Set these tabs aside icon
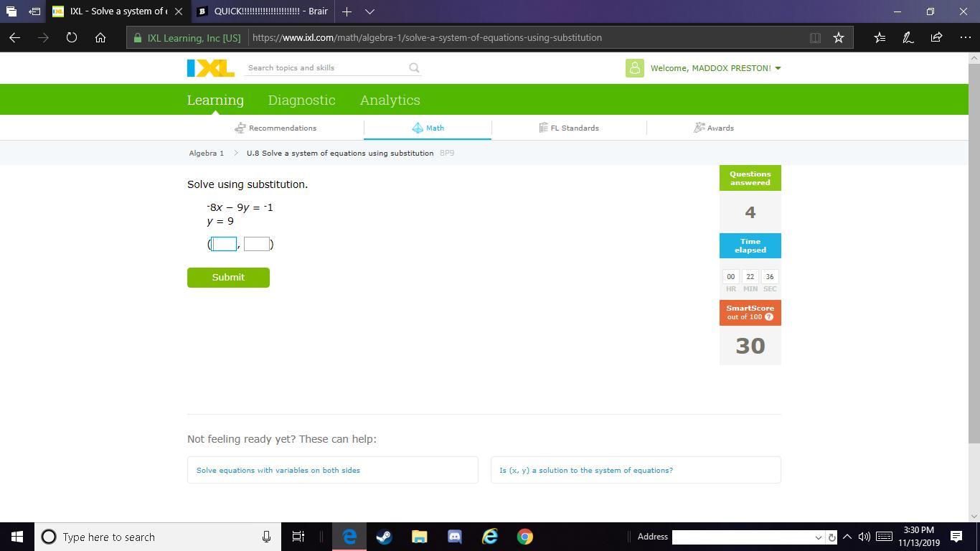980x551 pixels. (x=34, y=11)
